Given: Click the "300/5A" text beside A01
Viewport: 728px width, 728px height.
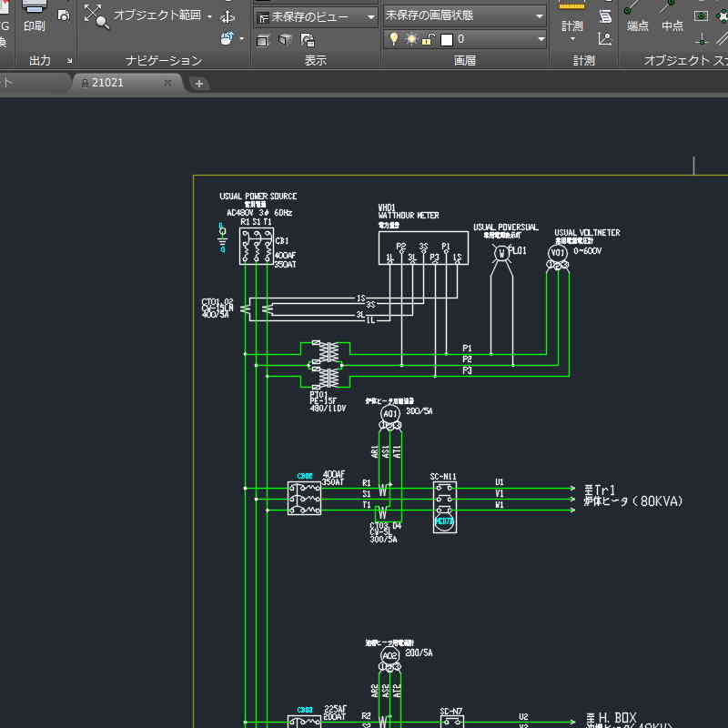Looking at the screenshot, I should [420, 411].
